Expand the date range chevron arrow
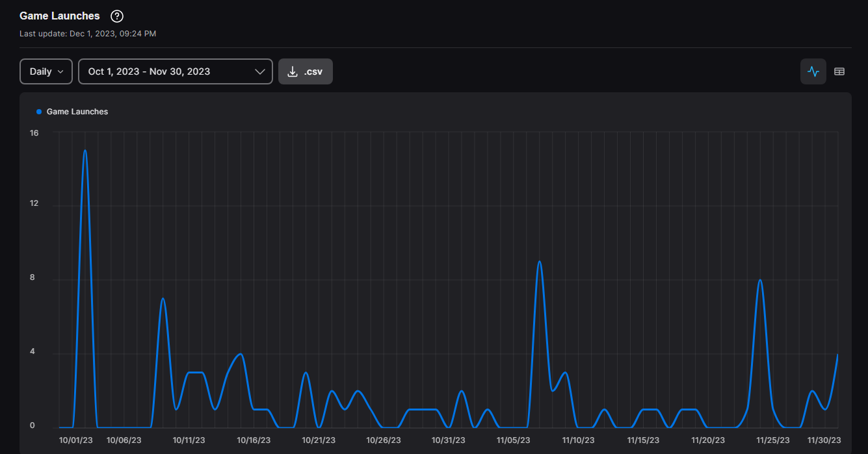Viewport: 868px width, 454px height. (x=259, y=71)
